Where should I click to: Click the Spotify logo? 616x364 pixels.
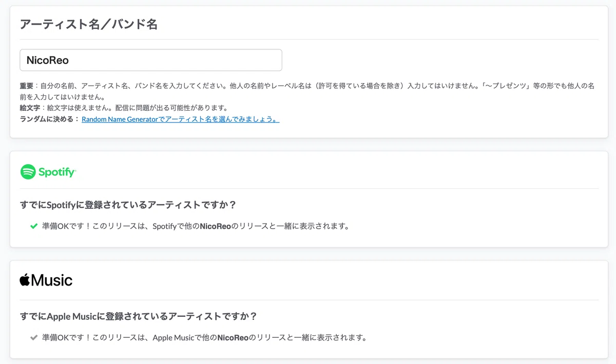tap(48, 172)
